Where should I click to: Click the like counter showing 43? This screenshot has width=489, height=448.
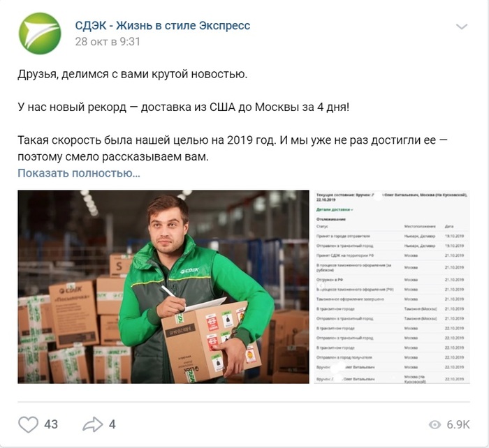coord(51,424)
